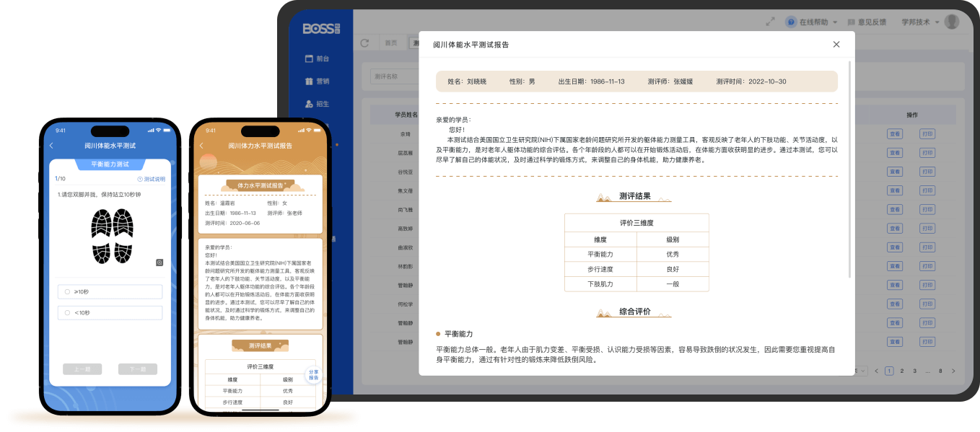Image resolution: width=980 pixels, height=432 pixels.
Task: Click the 前台 front desk sidebar icon
Action: tap(309, 58)
